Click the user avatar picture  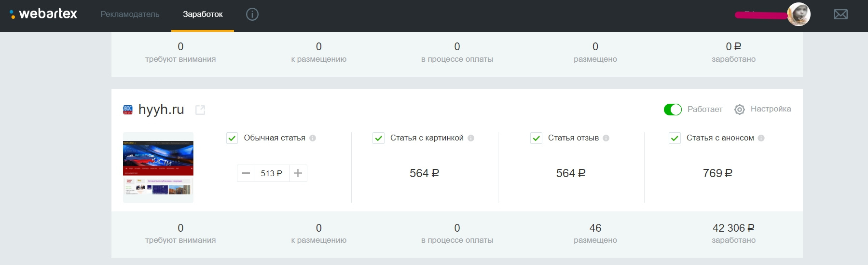click(x=799, y=14)
